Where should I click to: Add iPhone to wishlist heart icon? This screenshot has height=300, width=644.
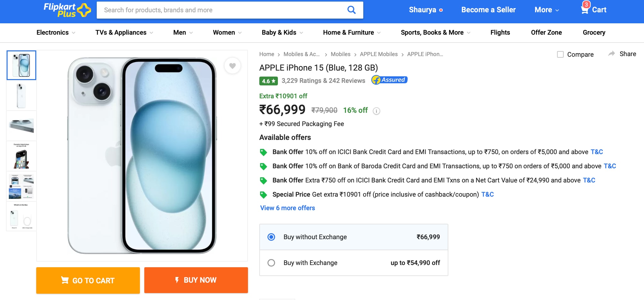pos(233,66)
